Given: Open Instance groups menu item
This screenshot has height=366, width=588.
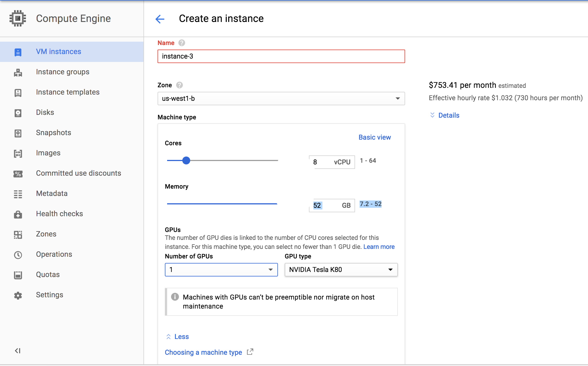Looking at the screenshot, I should point(62,72).
